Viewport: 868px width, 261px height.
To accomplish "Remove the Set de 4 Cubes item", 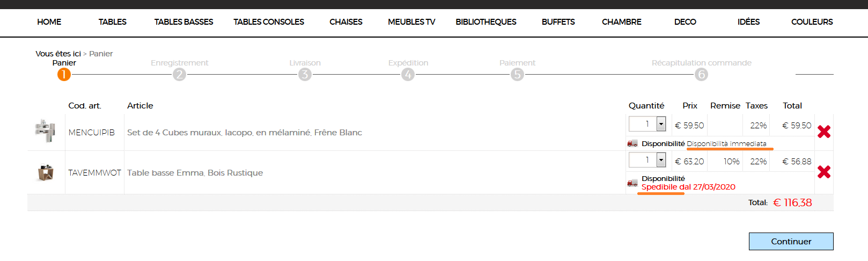I will tap(823, 132).
